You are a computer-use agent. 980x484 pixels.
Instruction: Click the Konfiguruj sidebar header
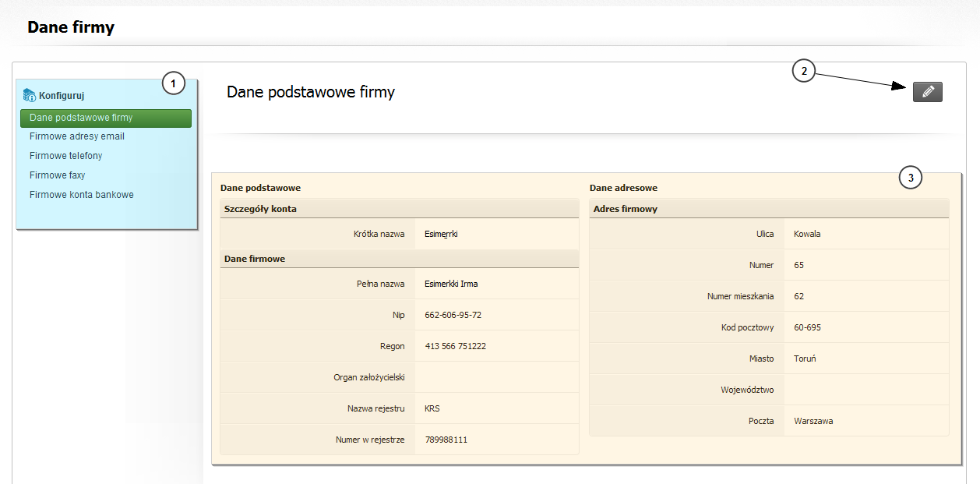coord(62,96)
